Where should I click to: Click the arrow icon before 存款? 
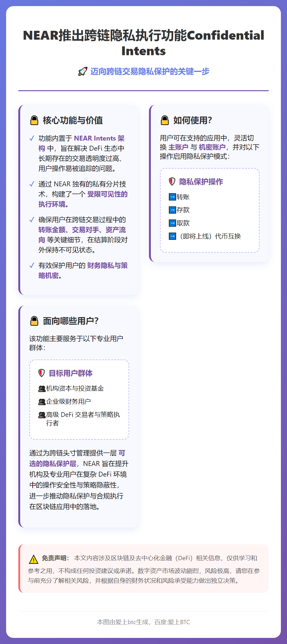point(173,210)
